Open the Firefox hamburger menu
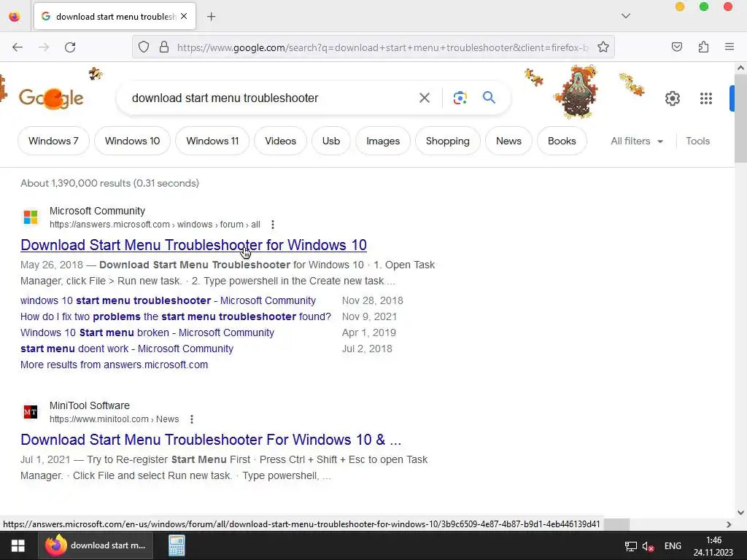Image resolution: width=747 pixels, height=560 pixels. [x=729, y=47]
